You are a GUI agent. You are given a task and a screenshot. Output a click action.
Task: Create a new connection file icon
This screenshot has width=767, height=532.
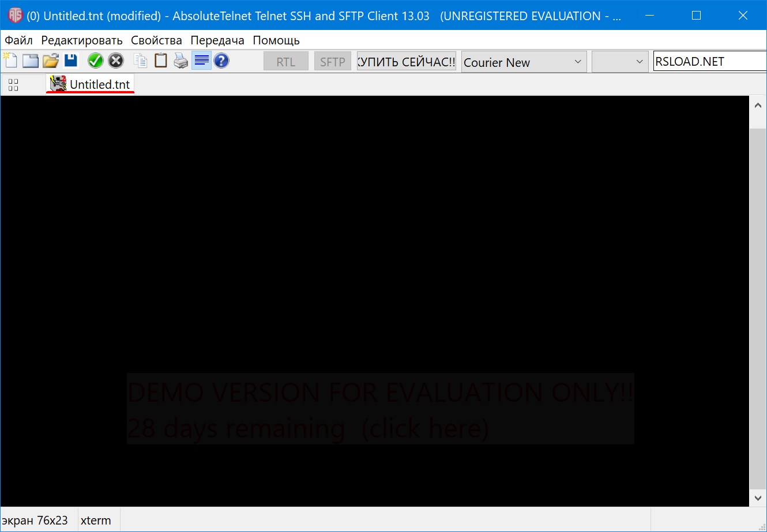[10, 61]
